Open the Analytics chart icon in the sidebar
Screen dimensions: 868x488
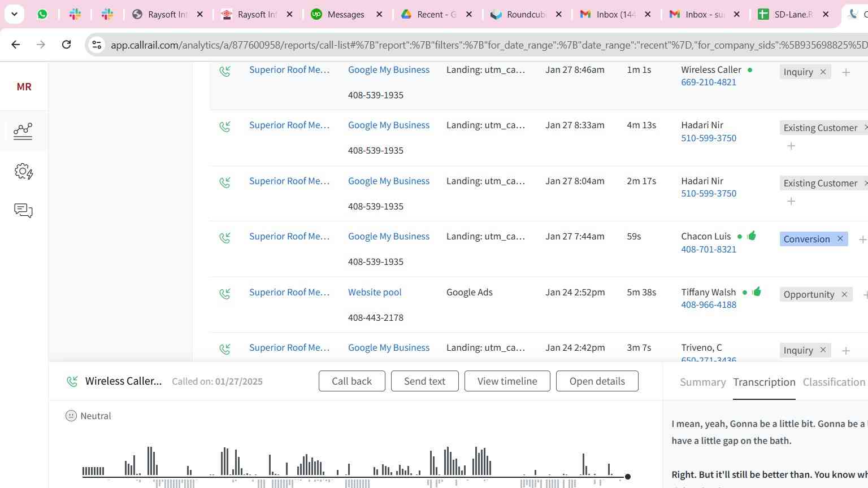coord(23,131)
